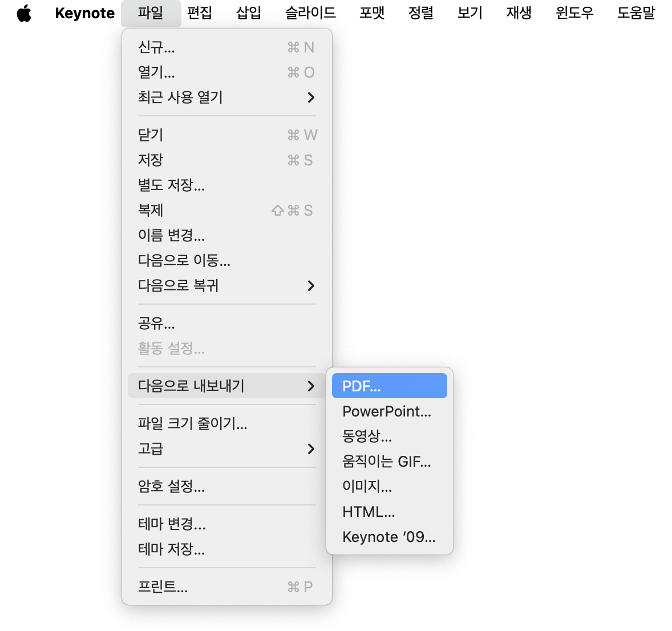Choose 동영상… export option
The width and height of the screenshot is (672, 631).
[389, 436]
